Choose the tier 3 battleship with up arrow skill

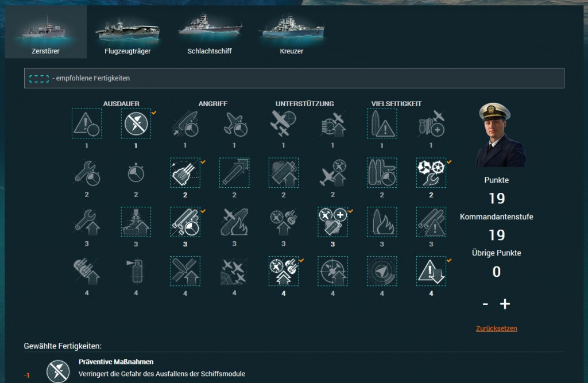[x=136, y=222]
